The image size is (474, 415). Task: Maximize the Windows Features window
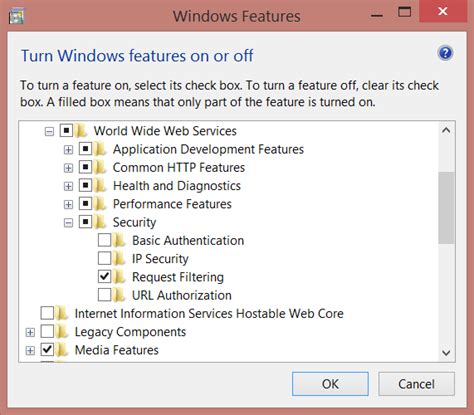(x=405, y=12)
